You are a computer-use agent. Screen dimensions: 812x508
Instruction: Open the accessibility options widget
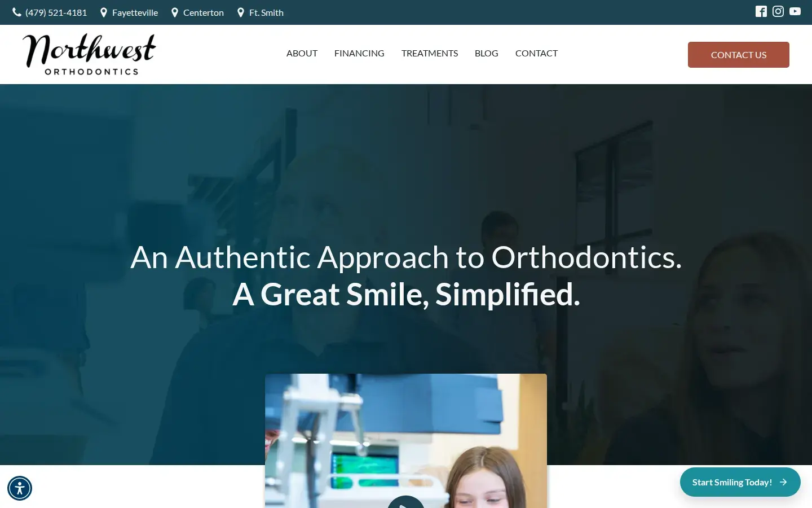[20, 488]
